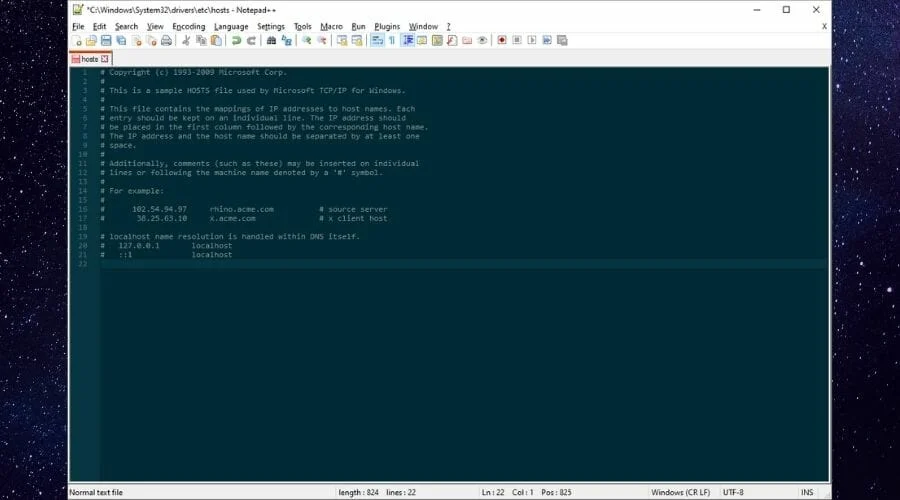Toggle Word wrap in the toolbar
The width and height of the screenshot is (900, 500).
pyautogui.click(x=377, y=41)
